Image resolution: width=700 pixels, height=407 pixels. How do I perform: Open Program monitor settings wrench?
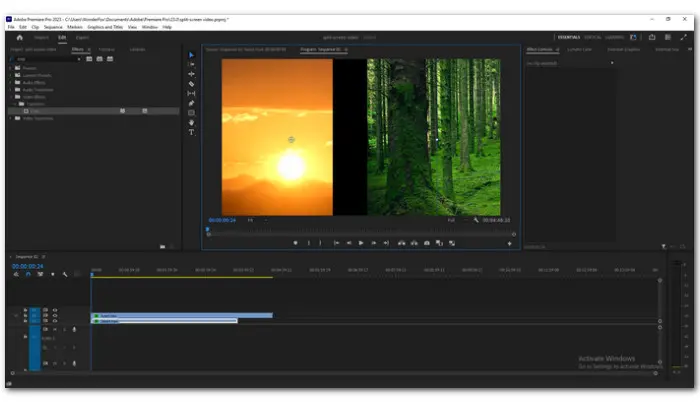pos(476,220)
